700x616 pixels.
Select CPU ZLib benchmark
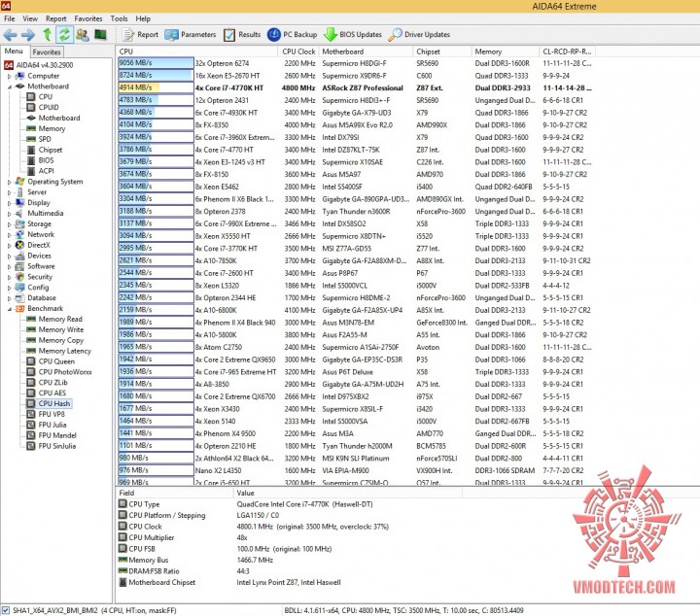[48, 383]
